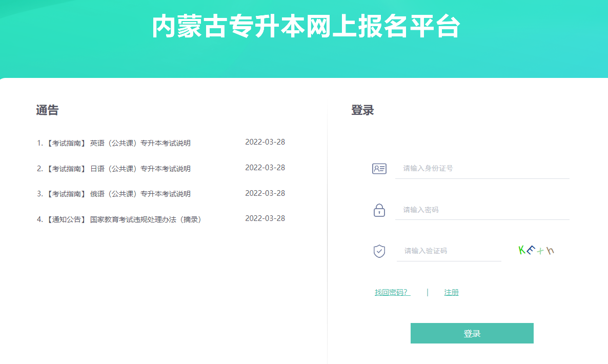This screenshot has height=364, width=608.
Task: Click the separator between 找回密码 and 注册
Action: 427,291
